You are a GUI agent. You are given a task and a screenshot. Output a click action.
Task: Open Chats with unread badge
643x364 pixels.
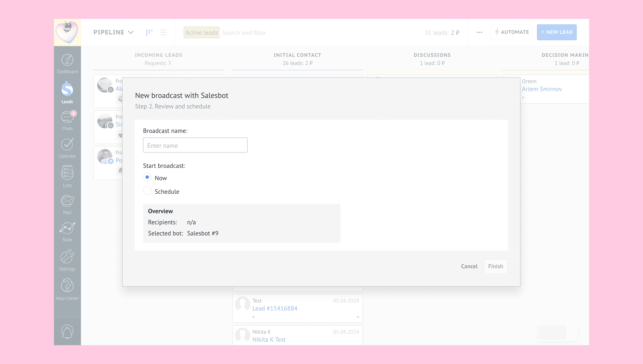(x=67, y=121)
